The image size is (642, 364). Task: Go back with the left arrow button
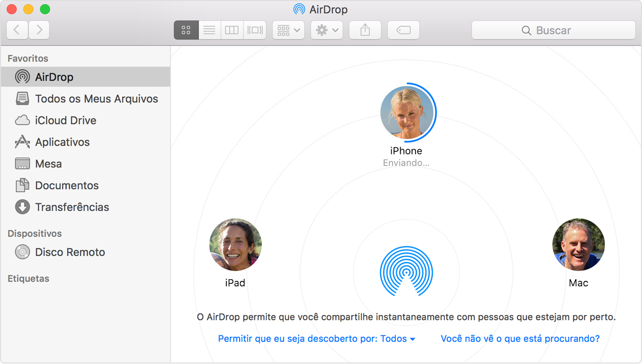click(18, 30)
